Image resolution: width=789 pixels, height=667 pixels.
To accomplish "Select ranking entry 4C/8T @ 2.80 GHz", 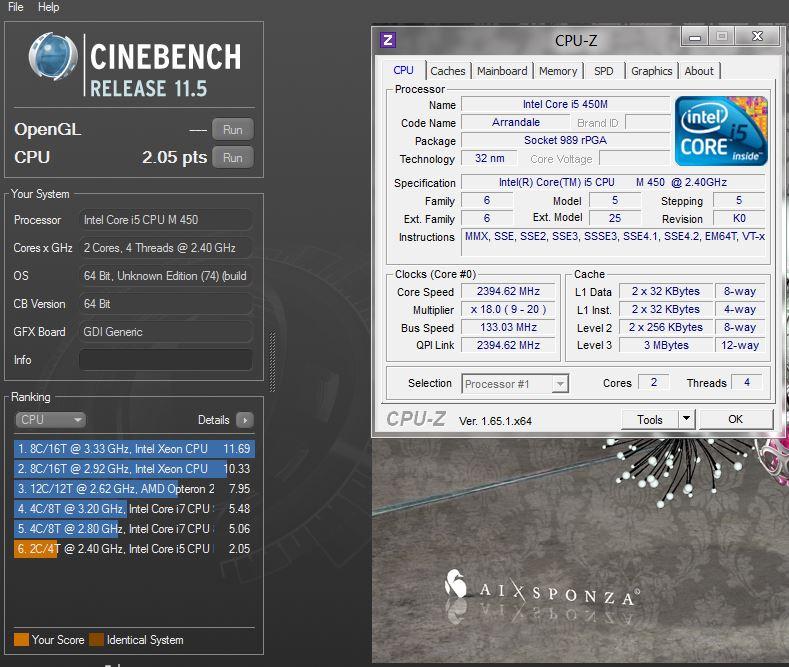I will coord(134,529).
